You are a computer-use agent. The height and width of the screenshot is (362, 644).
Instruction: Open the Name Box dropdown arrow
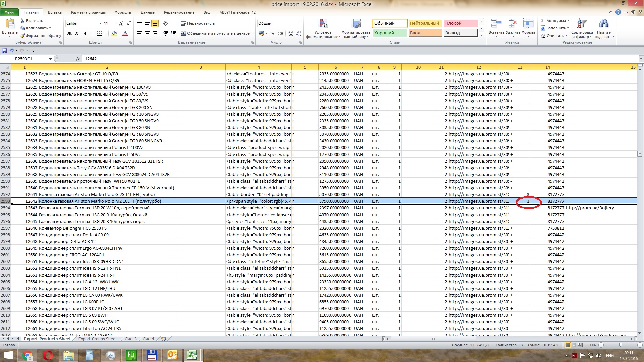point(50,59)
